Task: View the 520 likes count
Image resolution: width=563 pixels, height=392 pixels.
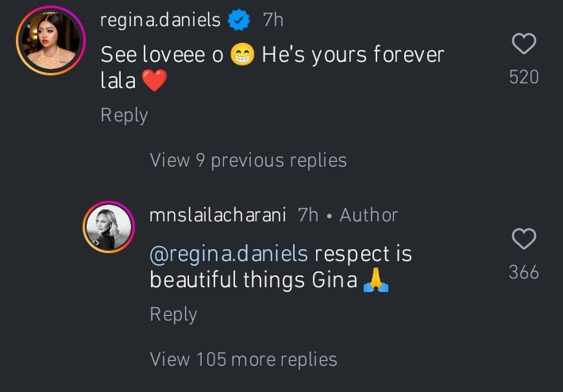Action: (x=524, y=77)
